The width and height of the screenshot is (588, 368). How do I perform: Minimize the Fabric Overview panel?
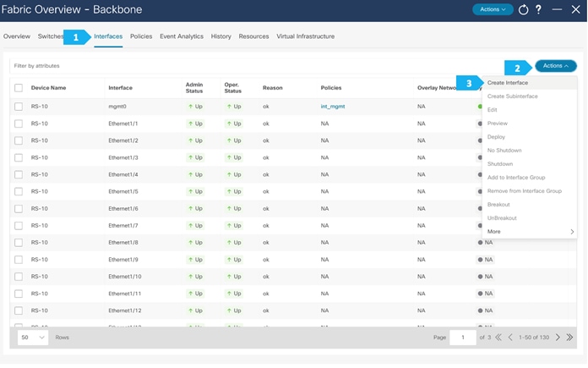pos(557,9)
